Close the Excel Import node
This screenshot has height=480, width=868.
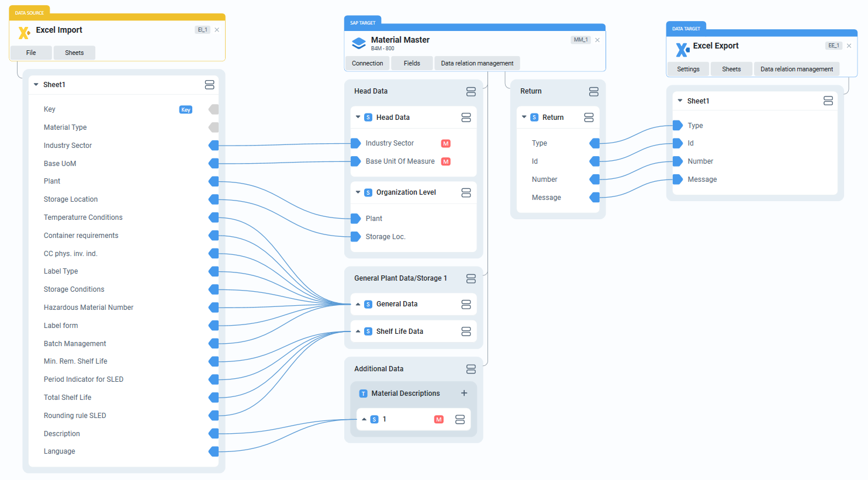[217, 30]
